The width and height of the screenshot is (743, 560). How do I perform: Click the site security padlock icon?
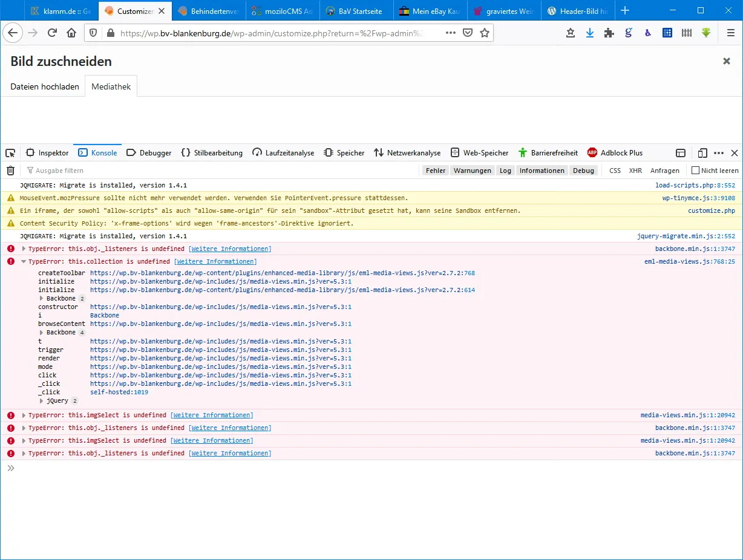click(110, 33)
